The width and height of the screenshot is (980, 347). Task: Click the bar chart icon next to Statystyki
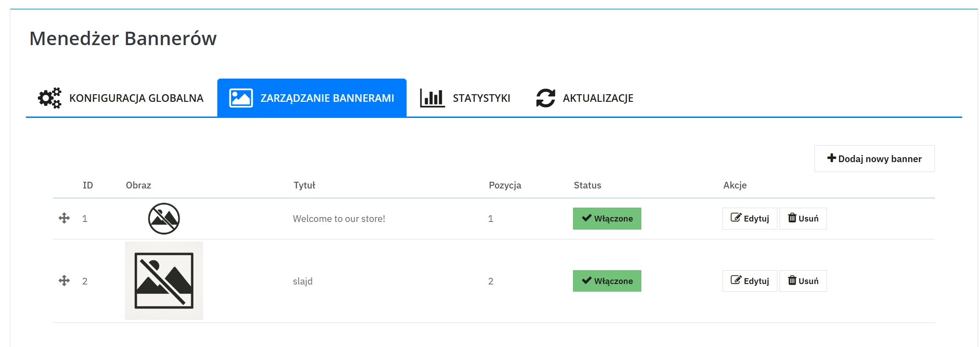(x=432, y=98)
